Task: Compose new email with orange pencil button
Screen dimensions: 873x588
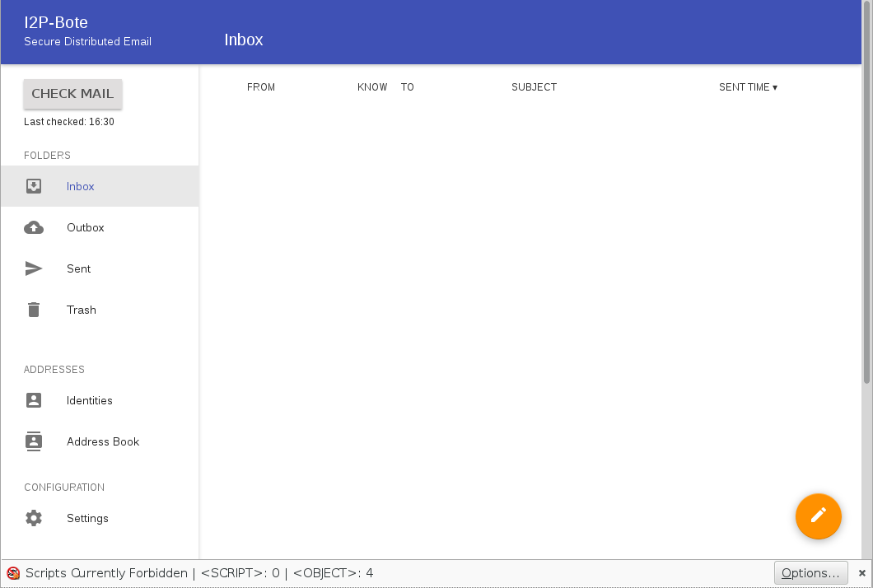Action: (818, 516)
